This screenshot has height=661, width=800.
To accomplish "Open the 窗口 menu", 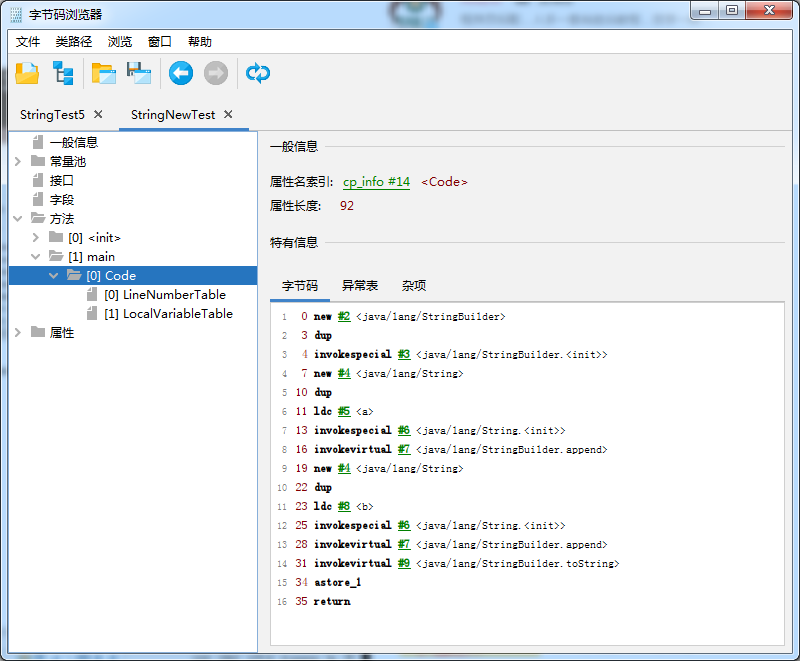I will click(160, 42).
